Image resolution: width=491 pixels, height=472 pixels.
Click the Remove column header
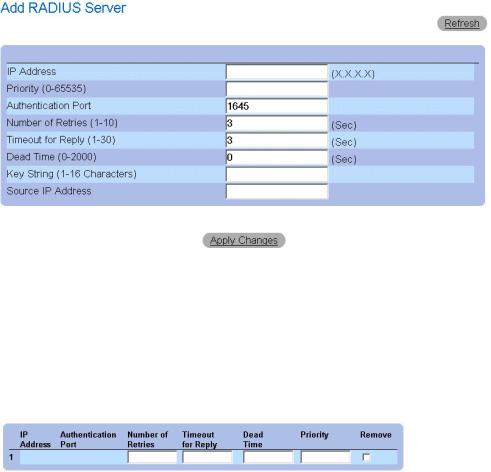[376, 435]
